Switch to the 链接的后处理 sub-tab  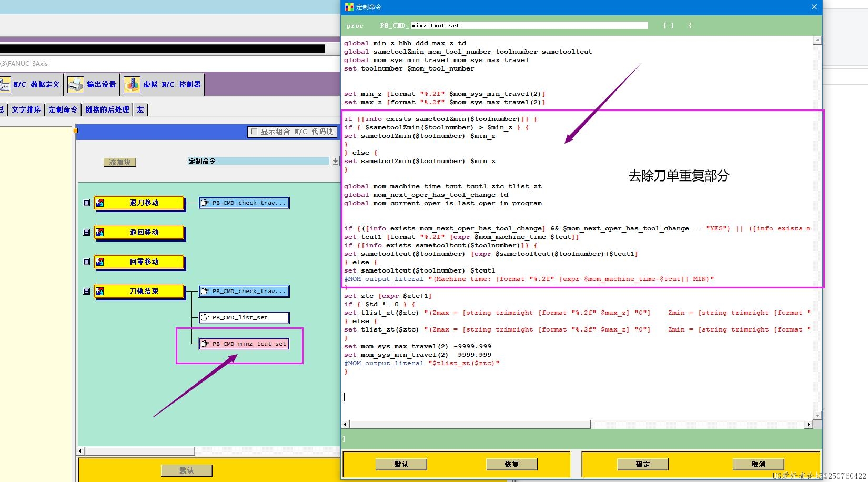(107, 109)
